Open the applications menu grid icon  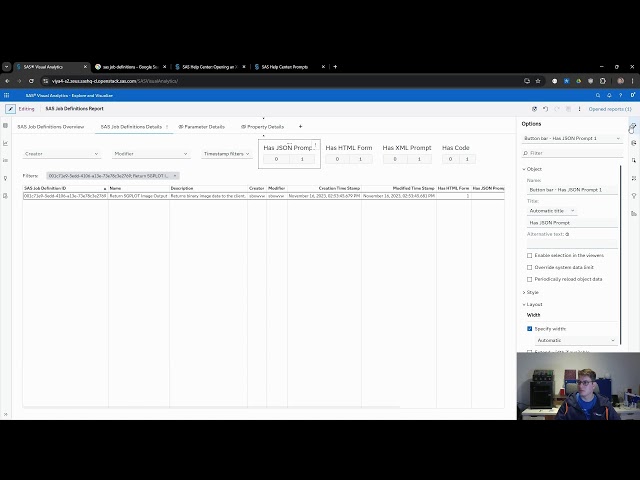click(x=7, y=95)
